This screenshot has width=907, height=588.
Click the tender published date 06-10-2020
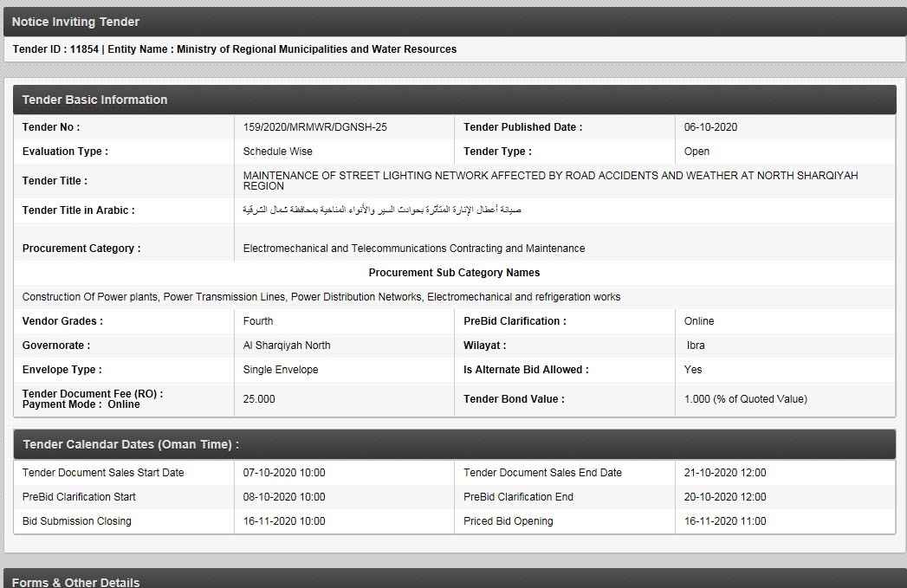pyautogui.click(x=710, y=127)
